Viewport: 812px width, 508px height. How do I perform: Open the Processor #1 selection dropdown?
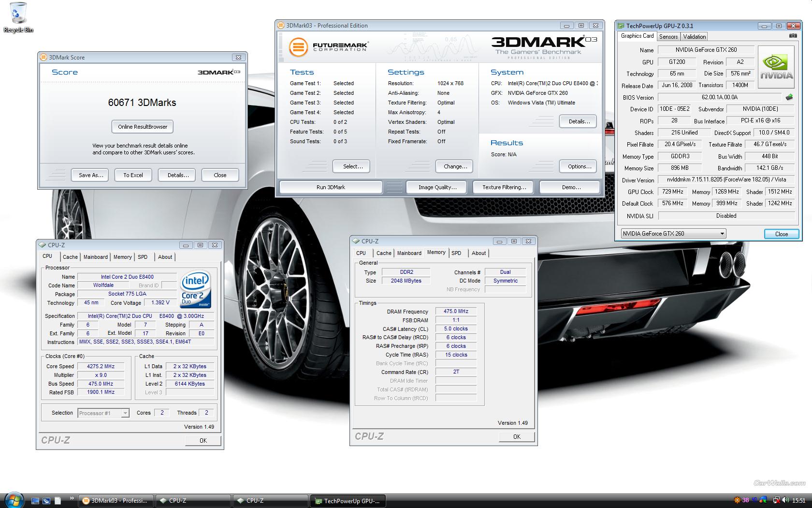tap(103, 413)
